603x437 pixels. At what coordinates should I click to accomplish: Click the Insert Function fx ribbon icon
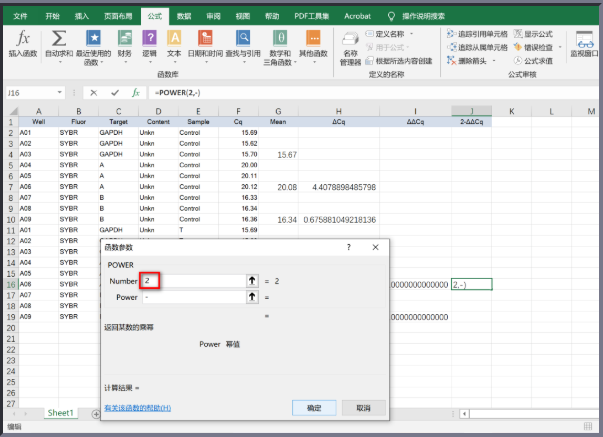23,43
